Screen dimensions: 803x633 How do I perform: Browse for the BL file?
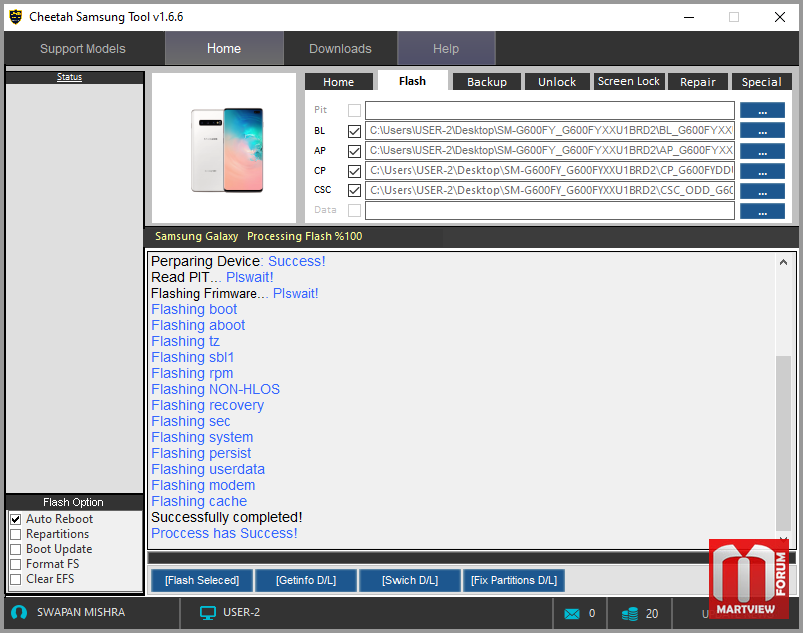762,130
